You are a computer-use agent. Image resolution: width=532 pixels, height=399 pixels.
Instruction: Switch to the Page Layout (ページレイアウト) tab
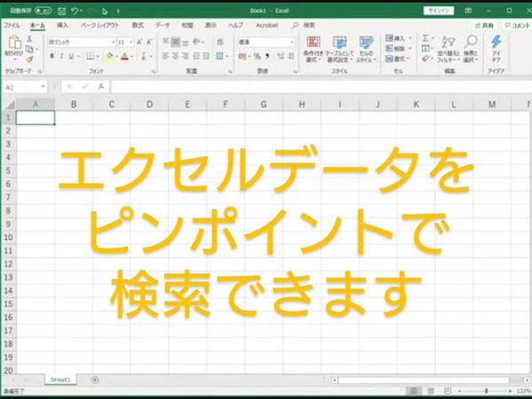coord(99,25)
